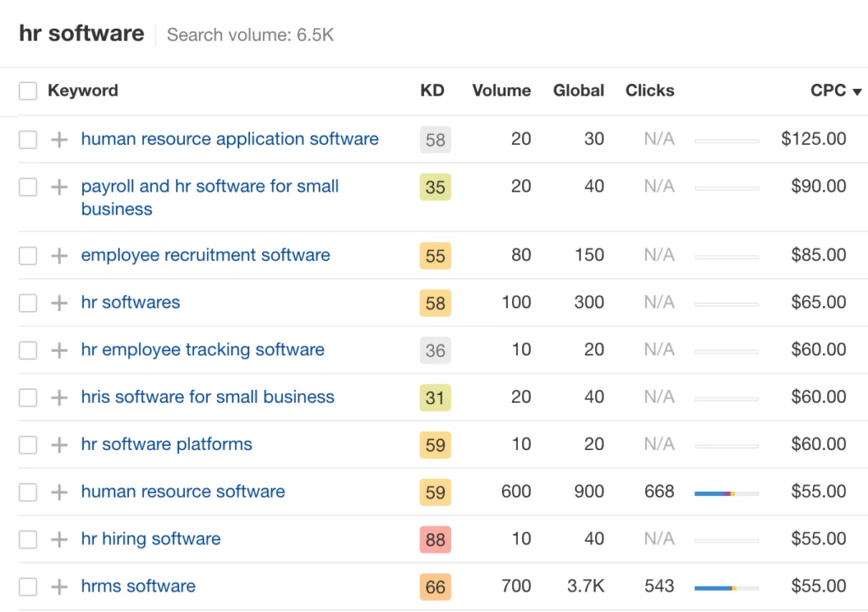
Task: Sort by Volume column header
Action: pos(501,91)
